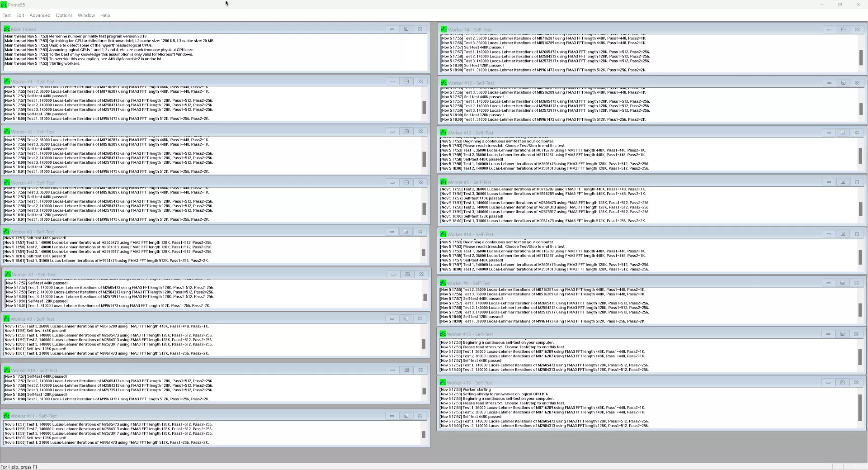Click the Worker #3 window icon
The image size is (868, 470).
(8, 274)
